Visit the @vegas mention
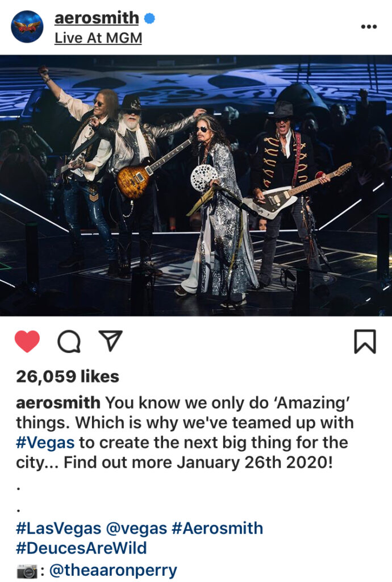The width and height of the screenshot is (392, 582). click(136, 528)
